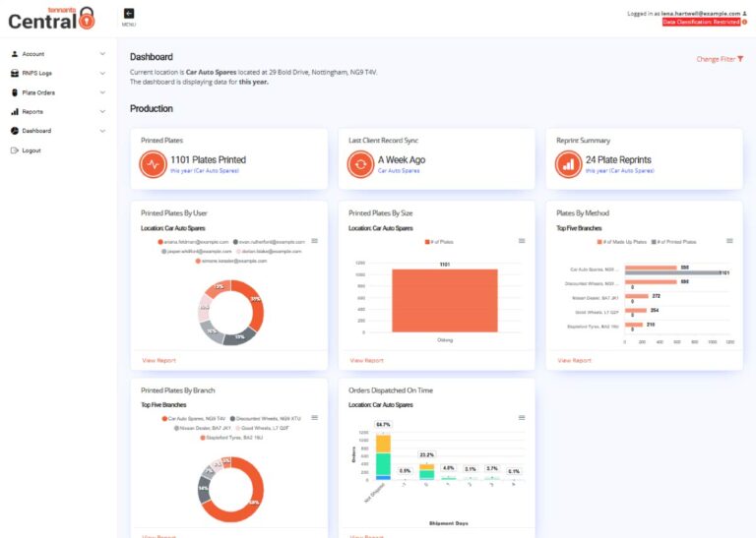This screenshot has width=756, height=538.
Task: Open View Report under Printed Plates By Size
Action: tap(367, 360)
